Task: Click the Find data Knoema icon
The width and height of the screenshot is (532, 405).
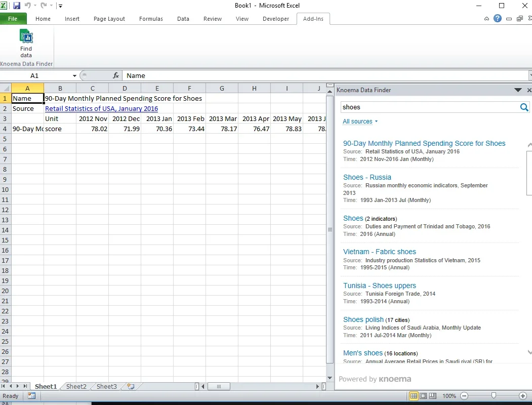Action: coord(26,44)
